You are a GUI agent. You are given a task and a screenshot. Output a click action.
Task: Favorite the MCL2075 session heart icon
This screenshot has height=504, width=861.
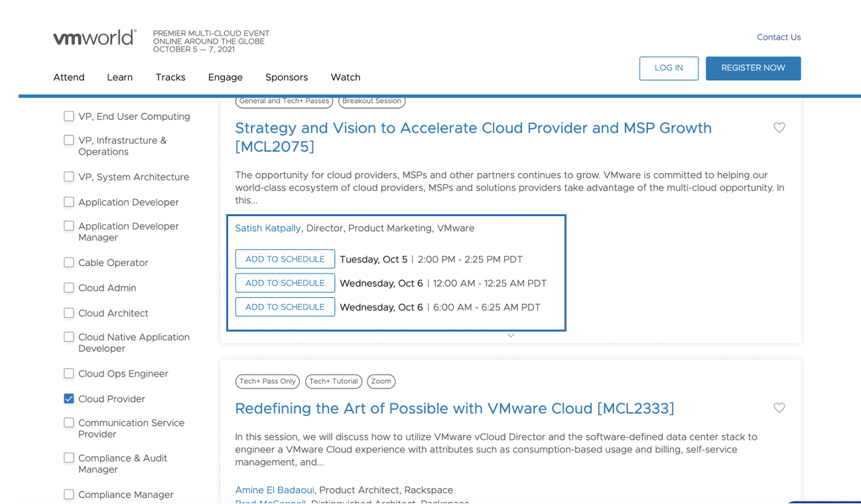pos(779,128)
